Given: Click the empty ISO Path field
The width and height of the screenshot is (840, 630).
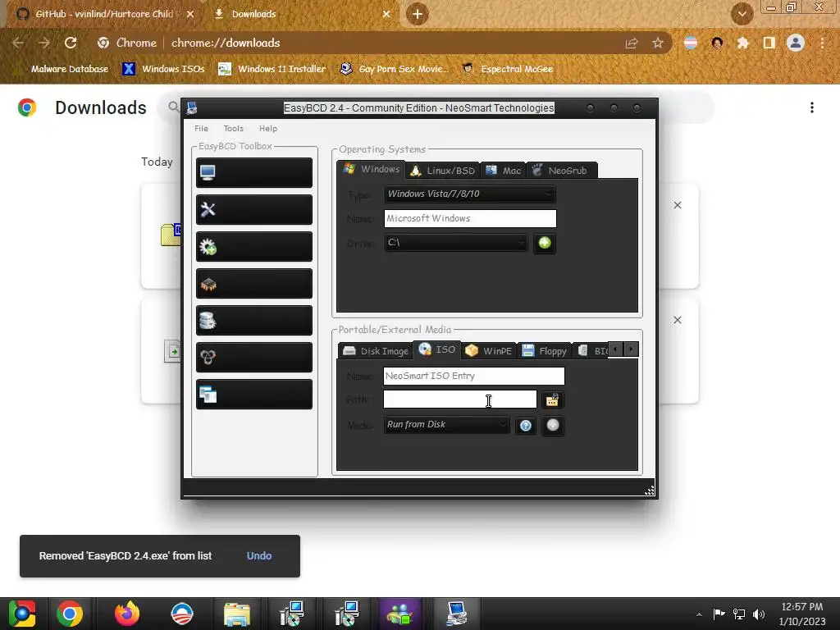Looking at the screenshot, I should coord(459,399).
